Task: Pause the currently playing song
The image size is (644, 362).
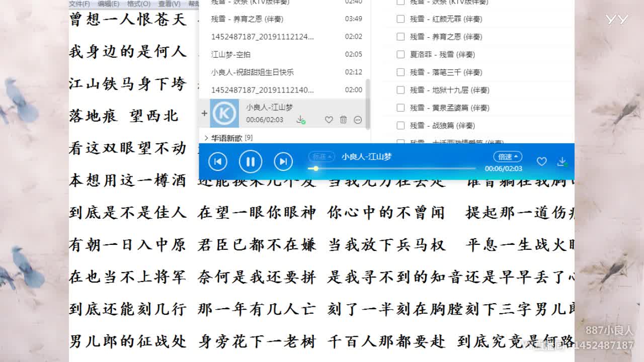Action: pos(250,161)
